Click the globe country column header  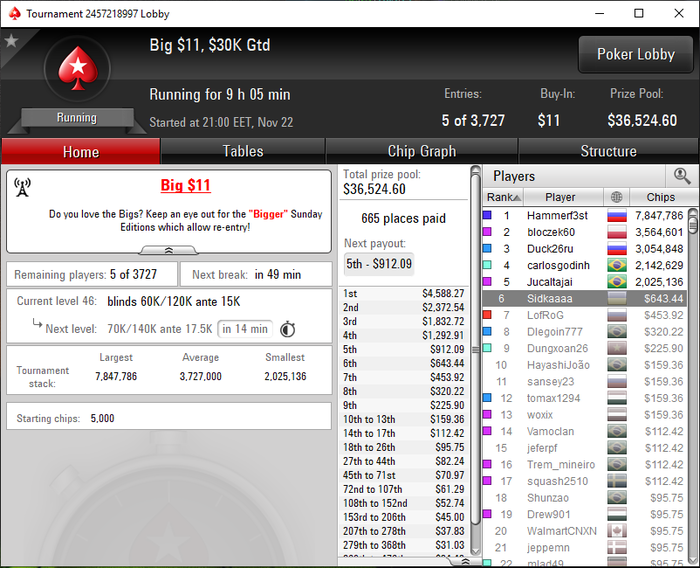[x=617, y=197]
